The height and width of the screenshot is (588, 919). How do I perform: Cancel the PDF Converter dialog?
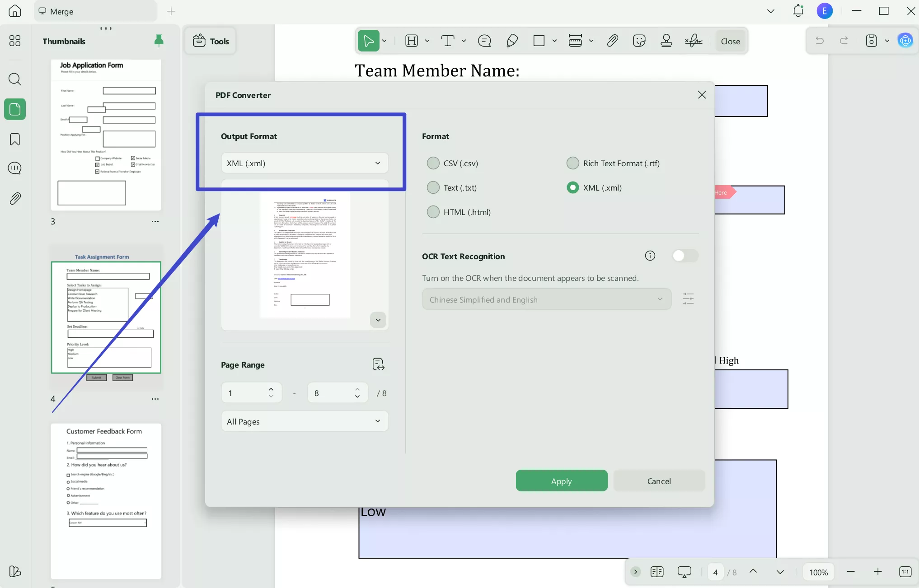[x=659, y=481]
